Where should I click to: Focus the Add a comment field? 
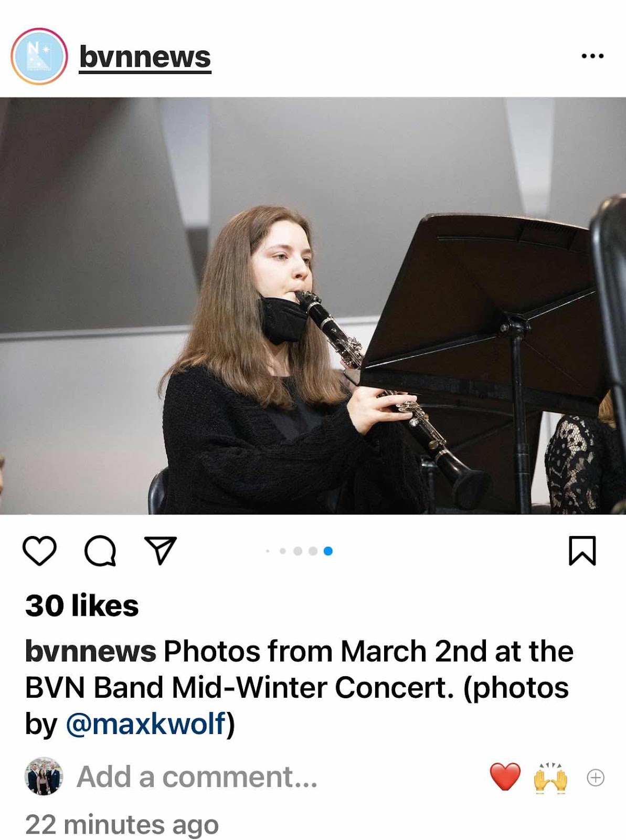tap(197, 777)
